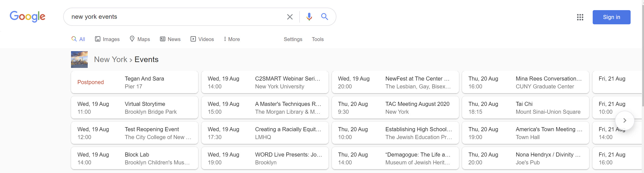This screenshot has height=173, width=644.
Task: Expand the Tools options
Action: click(x=318, y=39)
